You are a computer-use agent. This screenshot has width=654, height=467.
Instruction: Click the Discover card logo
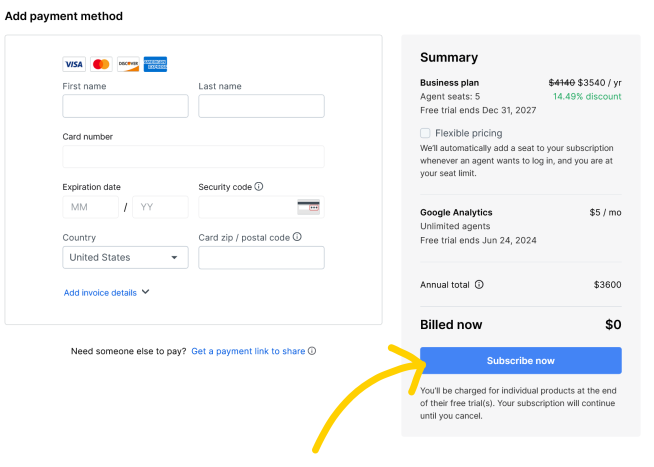tap(128, 64)
